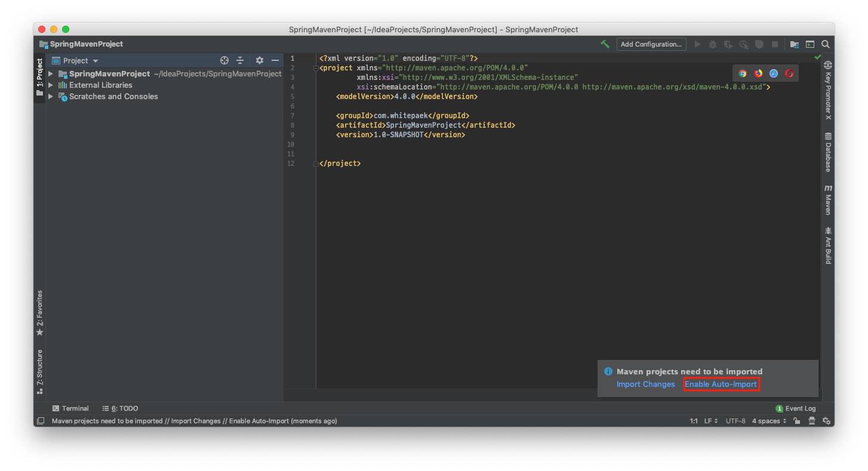868x471 pixels.
Task: Expand the SpringMavenProject tree node
Action: (x=51, y=74)
